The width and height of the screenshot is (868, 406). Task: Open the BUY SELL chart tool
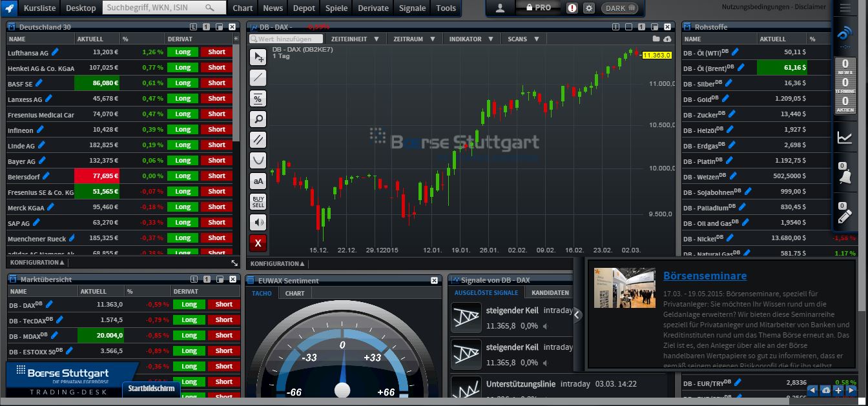(x=258, y=201)
